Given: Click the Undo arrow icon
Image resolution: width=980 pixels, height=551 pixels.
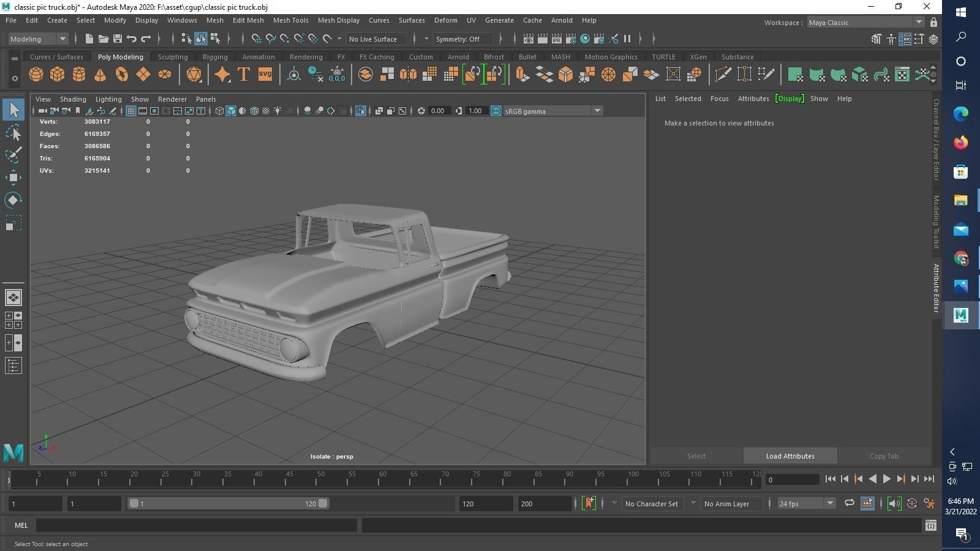Looking at the screenshot, I should click(132, 39).
